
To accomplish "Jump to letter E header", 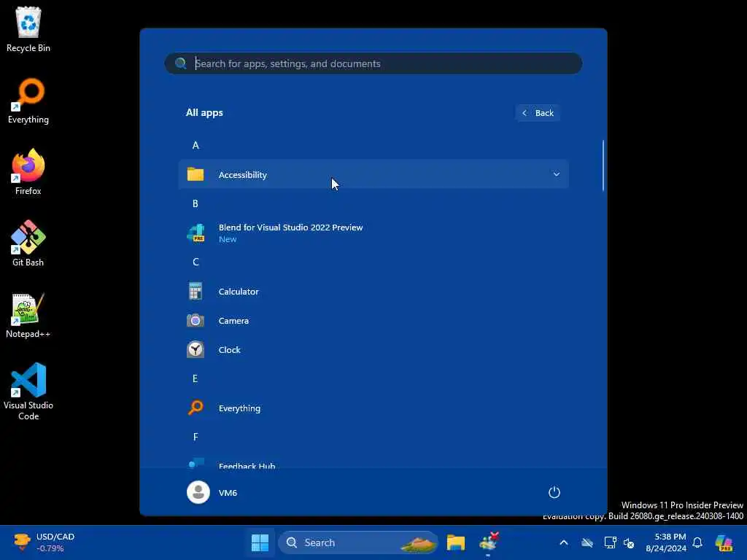I will click(x=196, y=378).
